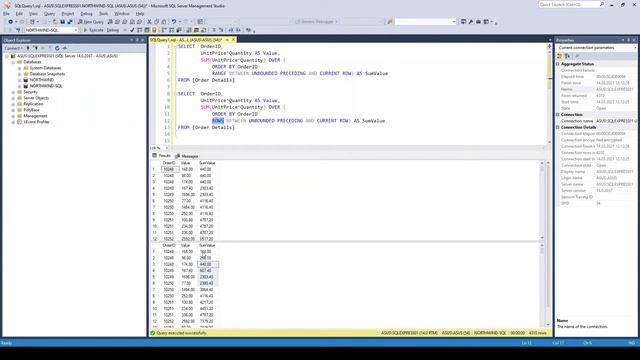
Task: Click the Refresh icon in Object Explorer
Action: point(57,48)
